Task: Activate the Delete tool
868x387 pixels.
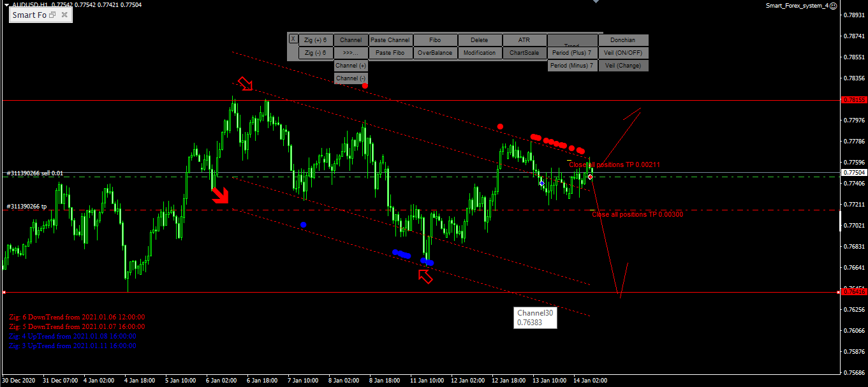Action: [479, 40]
